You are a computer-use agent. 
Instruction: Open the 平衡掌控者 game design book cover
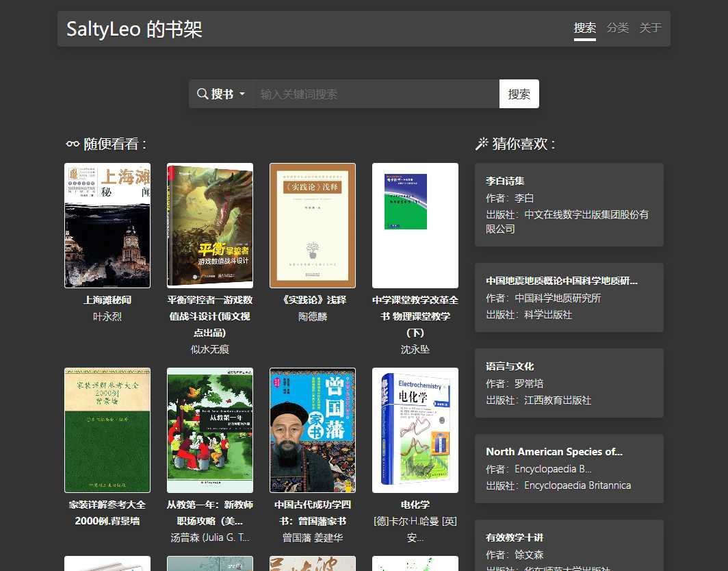point(210,225)
